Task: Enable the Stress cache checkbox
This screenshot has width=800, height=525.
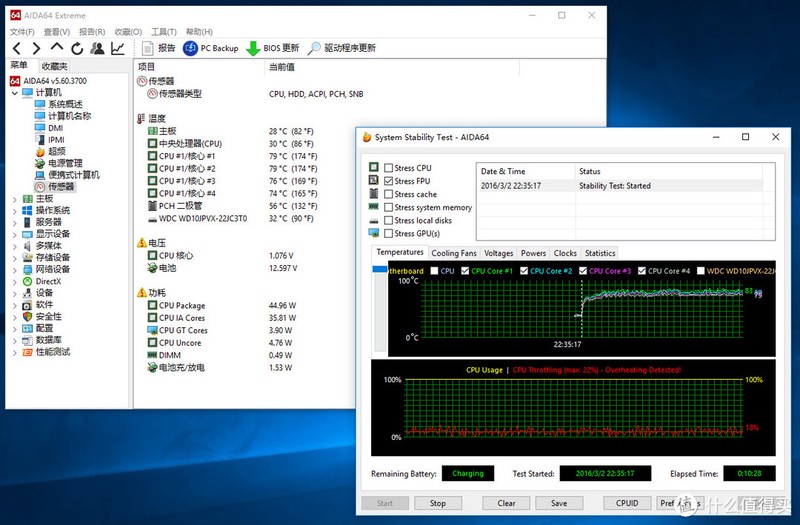Action: pos(388,194)
